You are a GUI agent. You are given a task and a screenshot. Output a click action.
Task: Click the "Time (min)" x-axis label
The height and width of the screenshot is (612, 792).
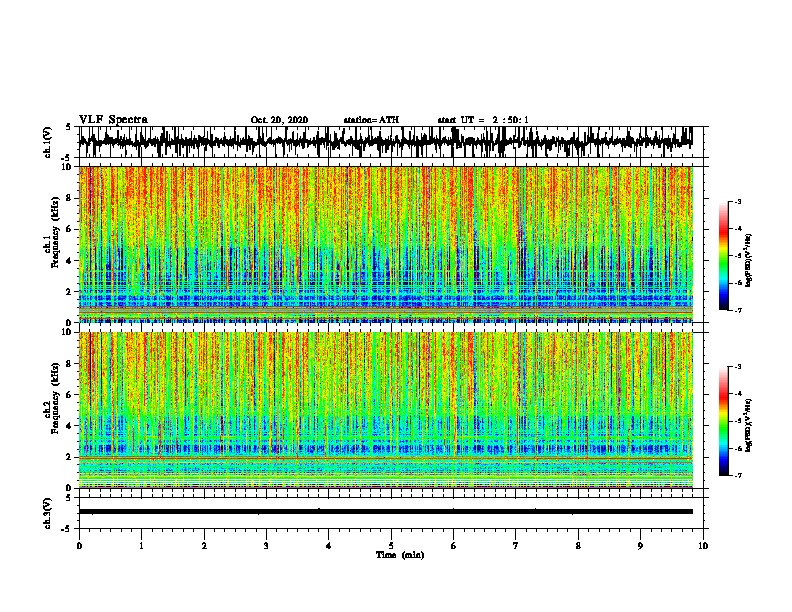click(400, 555)
